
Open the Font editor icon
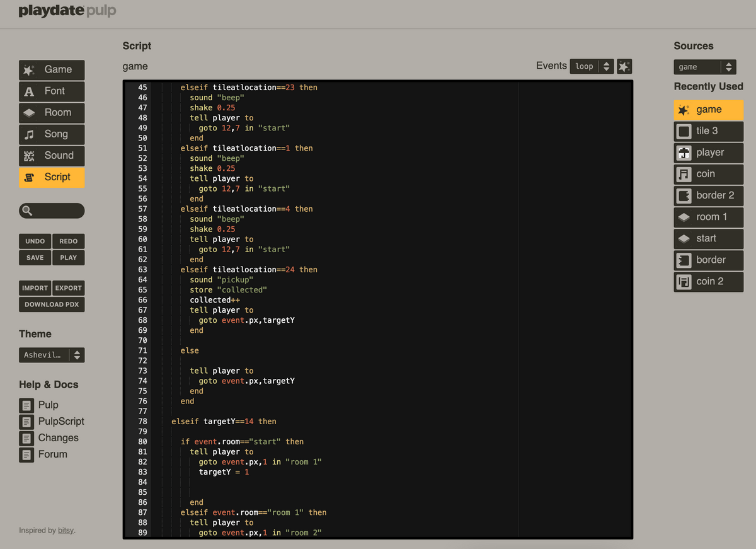pyautogui.click(x=29, y=91)
